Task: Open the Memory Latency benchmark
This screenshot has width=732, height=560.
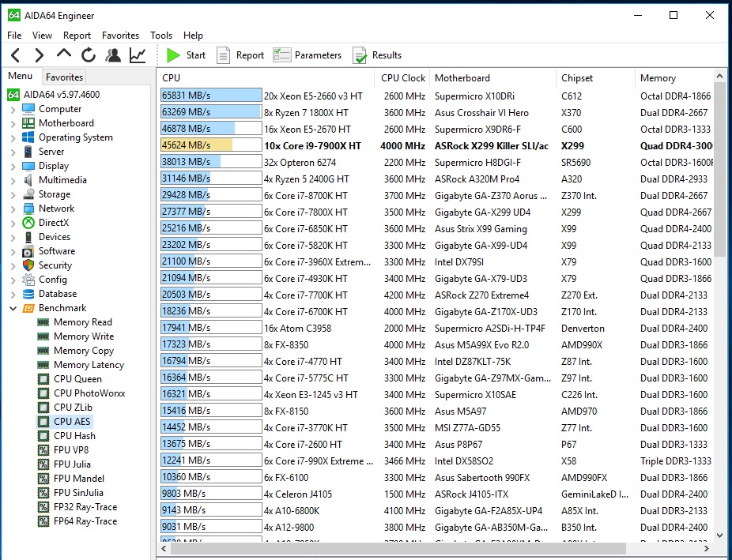Action: (x=81, y=365)
